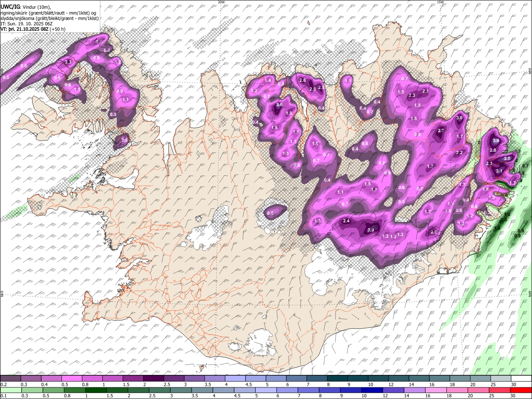Image resolution: width=532 pixels, height=399 pixels.
Task: Click the 3.9 precipitation value on the map
Action: coord(496,141)
